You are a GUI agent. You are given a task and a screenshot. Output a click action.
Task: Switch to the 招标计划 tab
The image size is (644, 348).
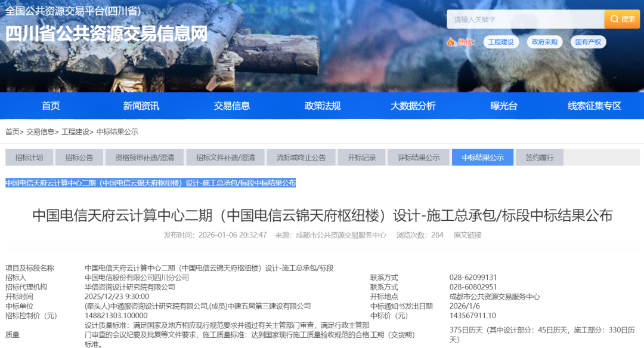pos(29,157)
